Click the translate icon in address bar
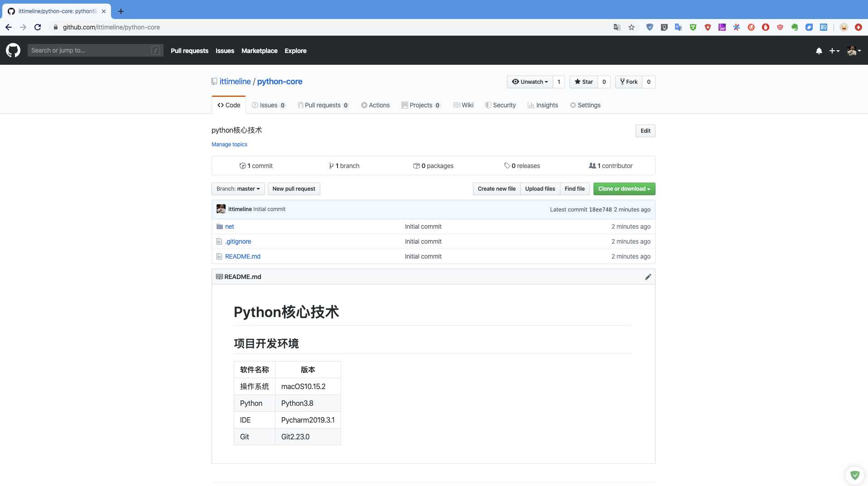 (x=617, y=27)
